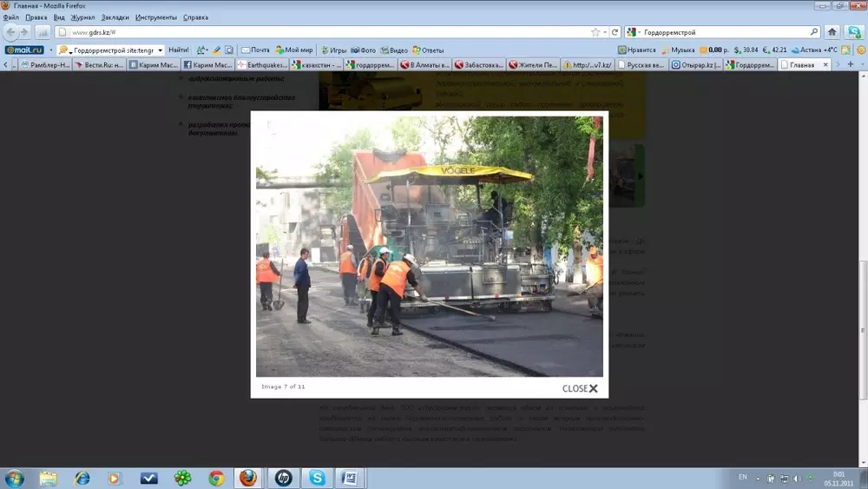Open the Инструменты menu
The image size is (868, 489).
(x=155, y=17)
